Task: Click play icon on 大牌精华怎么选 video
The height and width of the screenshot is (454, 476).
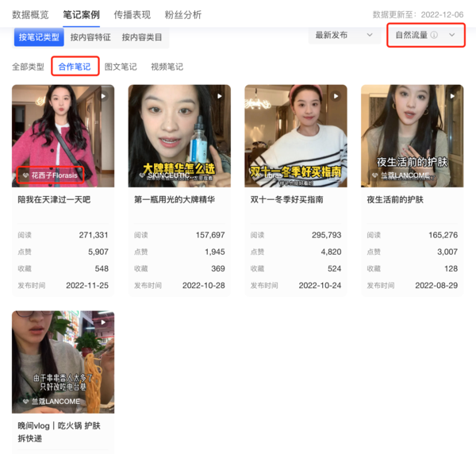Action: [x=220, y=96]
